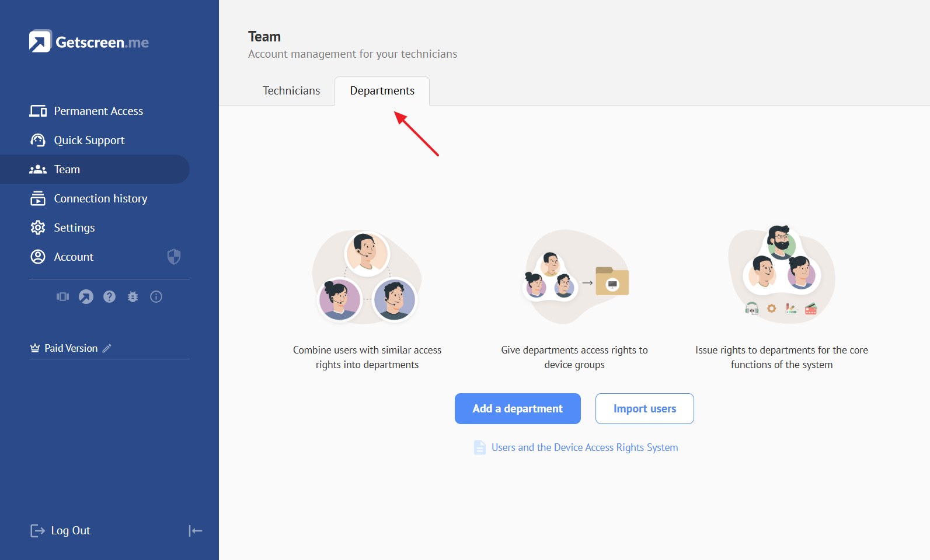Click the Getscreen.me logo
This screenshot has width=930, height=560.
click(89, 42)
